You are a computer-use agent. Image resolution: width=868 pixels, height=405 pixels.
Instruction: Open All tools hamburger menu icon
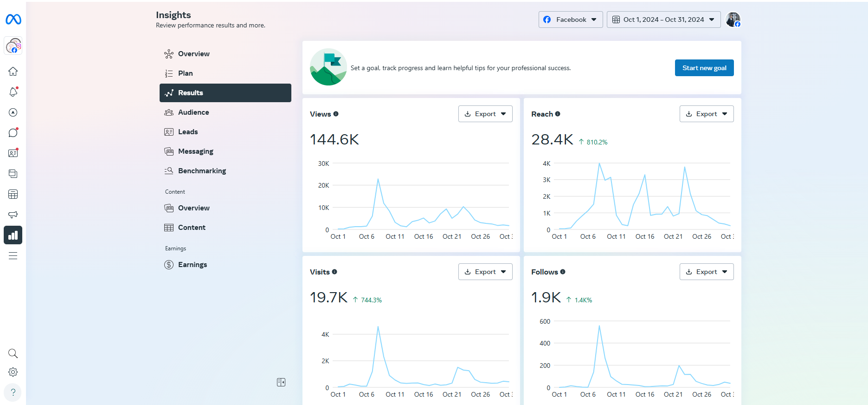(x=13, y=255)
